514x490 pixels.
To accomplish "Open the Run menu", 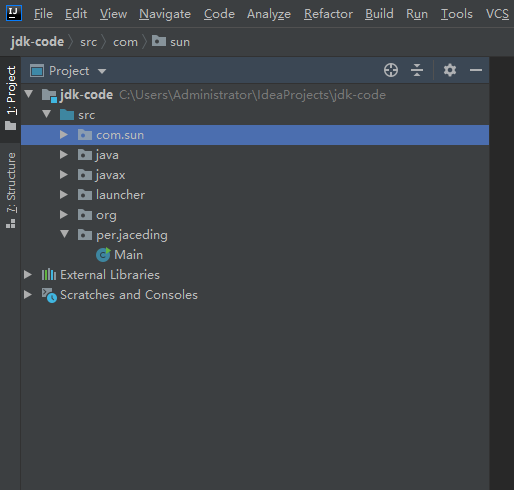I will pyautogui.click(x=417, y=14).
